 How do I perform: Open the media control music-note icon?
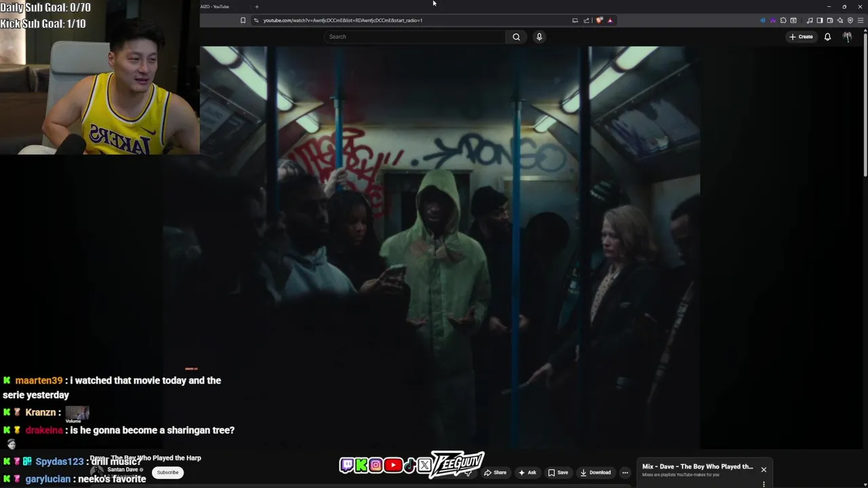[810, 20]
